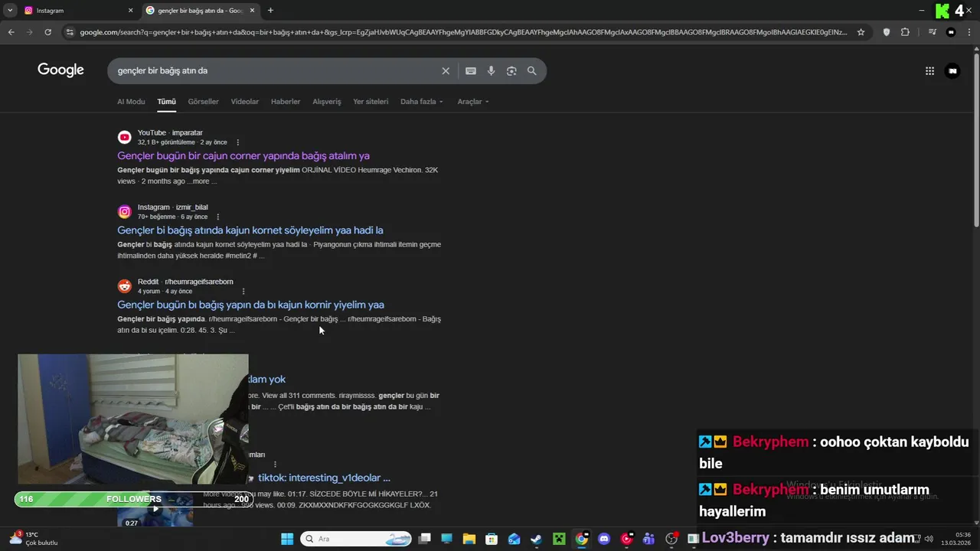This screenshot has height=551, width=980.
Task: Open the on-screen keyboard input tool
Action: (x=471, y=71)
